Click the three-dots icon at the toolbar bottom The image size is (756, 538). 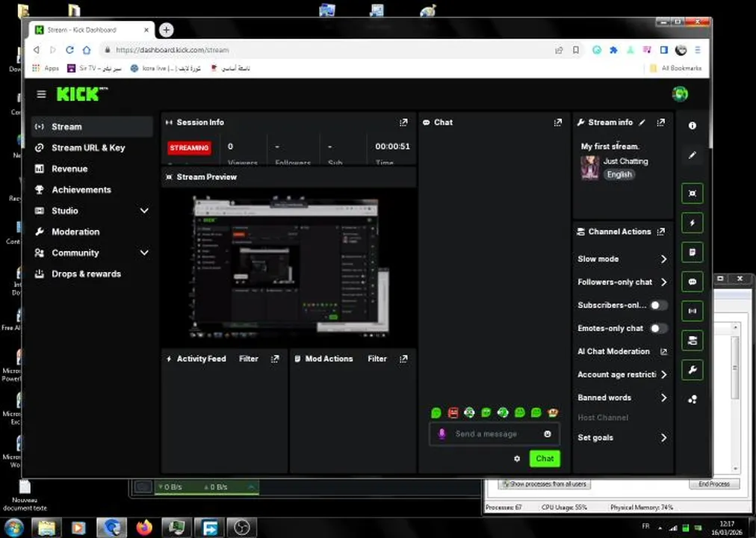tap(693, 399)
